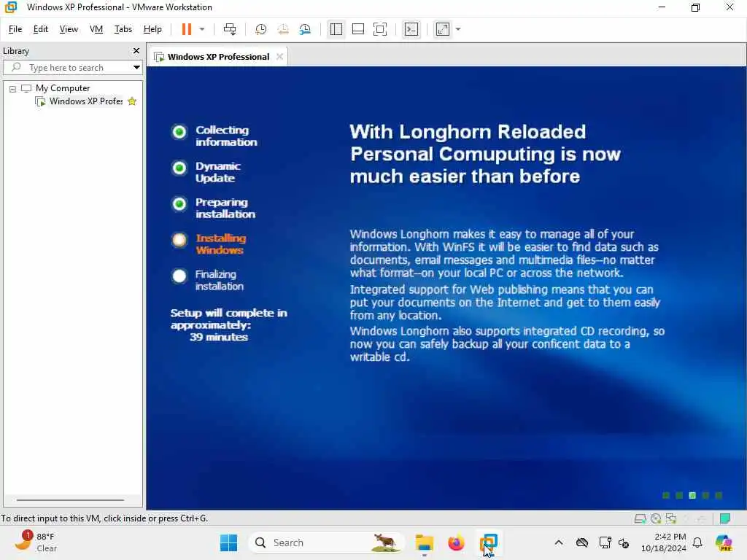This screenshot has height=560, width=747.
Task: Click the hard disk status bar icon
Action: coord(640,518)
